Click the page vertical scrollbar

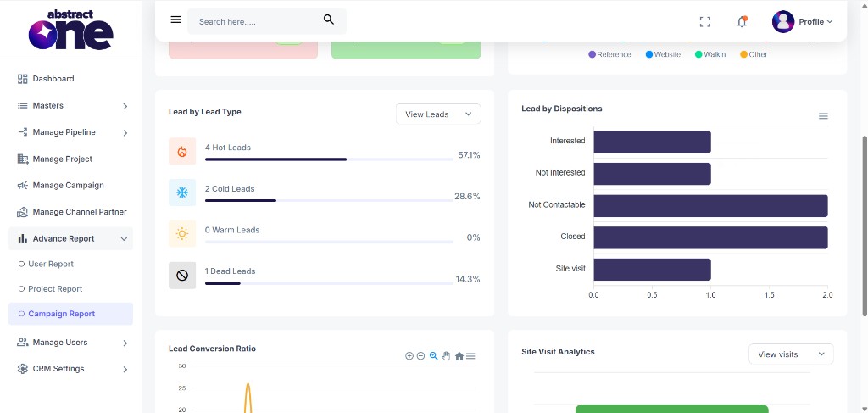coord(865,224)
